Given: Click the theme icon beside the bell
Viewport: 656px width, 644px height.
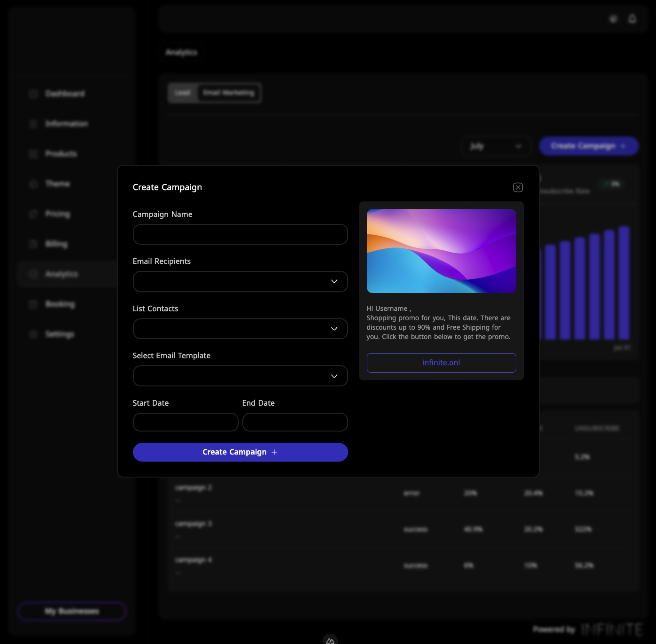Looking at the screenshot, I should pos(613,19).
